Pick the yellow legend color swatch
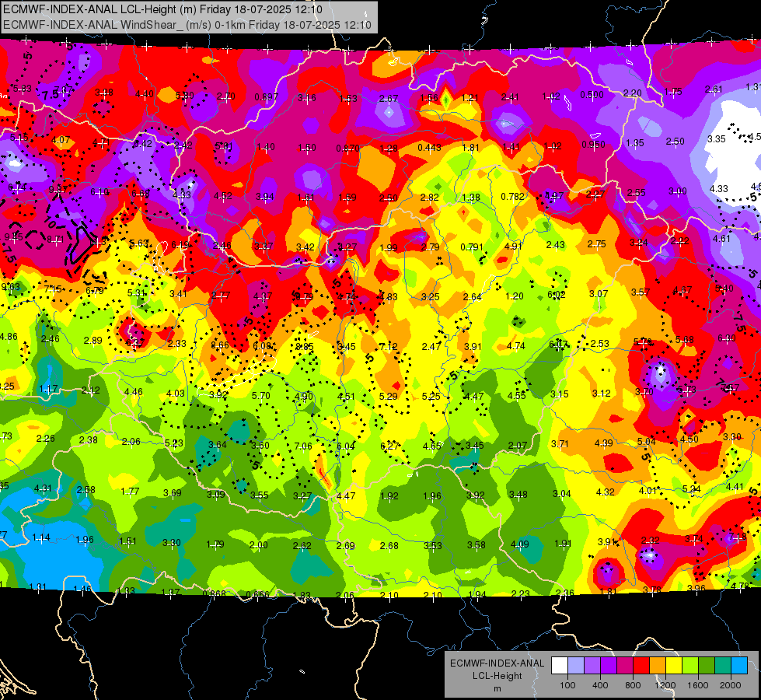This screenshot has width=761, height=700. coord(674,666)
